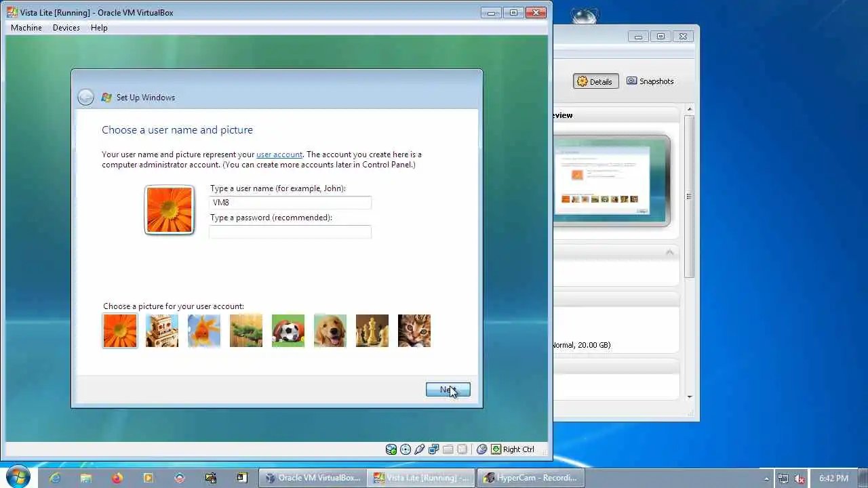Switch to Snapshots view in VirtualBox Manager
Viewport: 868px width, 488px height.
click(650, 81)
